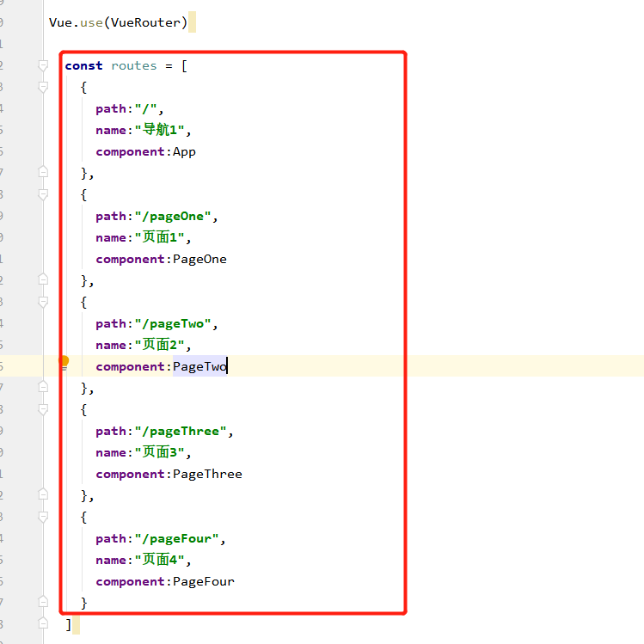
Task: Click the 'name' key before "导航1"
Action: click(x=111, y=131)
